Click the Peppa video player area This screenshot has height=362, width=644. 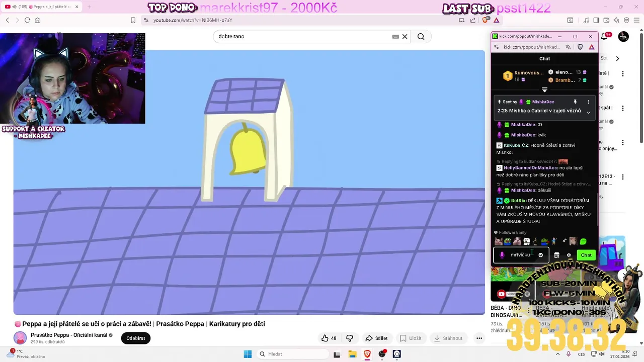pyautogui.click(x=249, y=182)
